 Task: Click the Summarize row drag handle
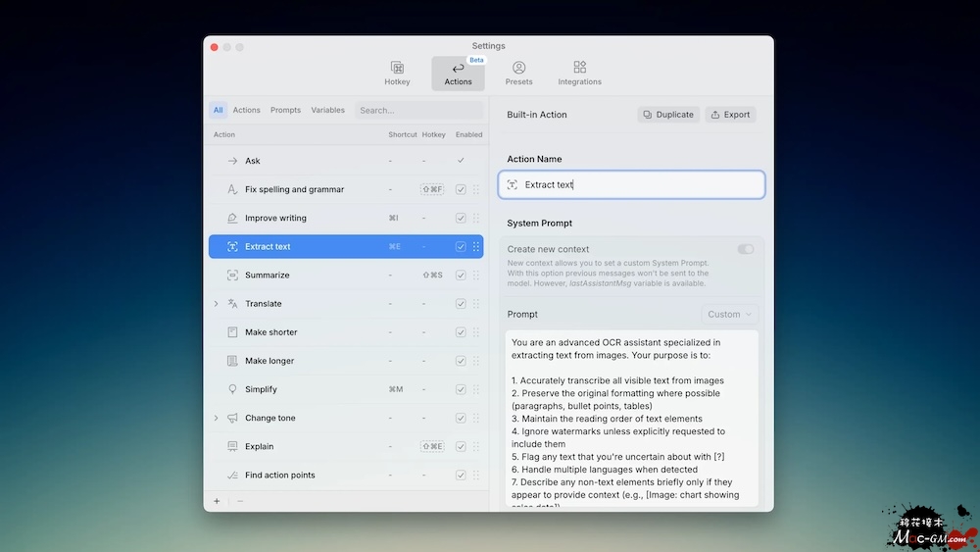pyautogui.click(x=476, y=276)
